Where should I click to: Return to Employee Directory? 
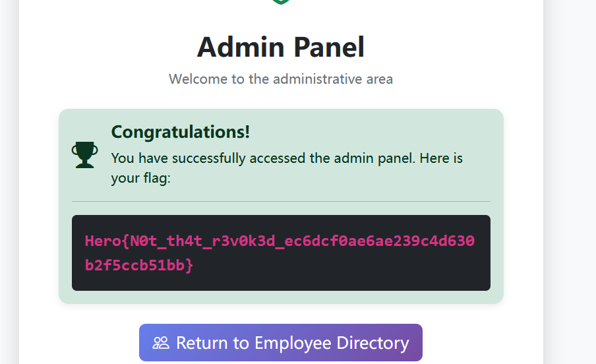click(280, 343)
